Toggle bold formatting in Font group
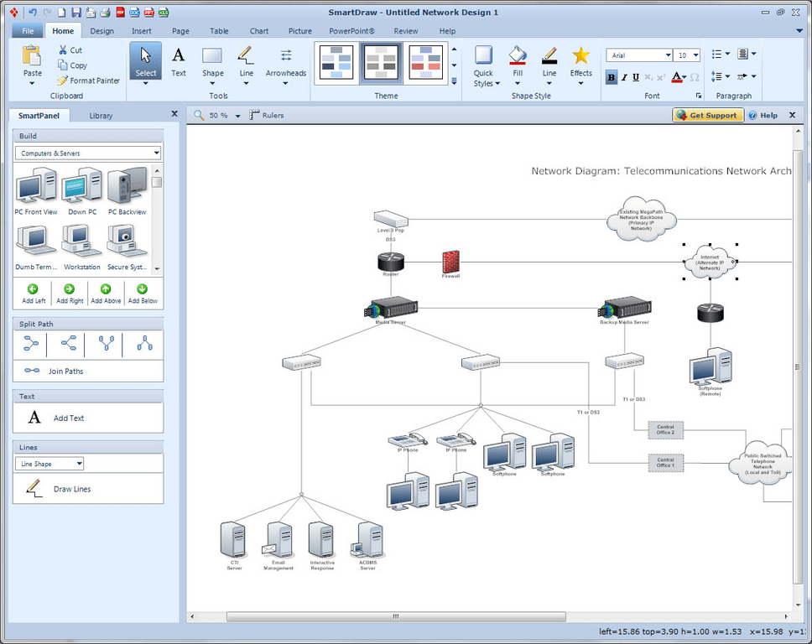812x644 pixels. click(x=611, y=77)
